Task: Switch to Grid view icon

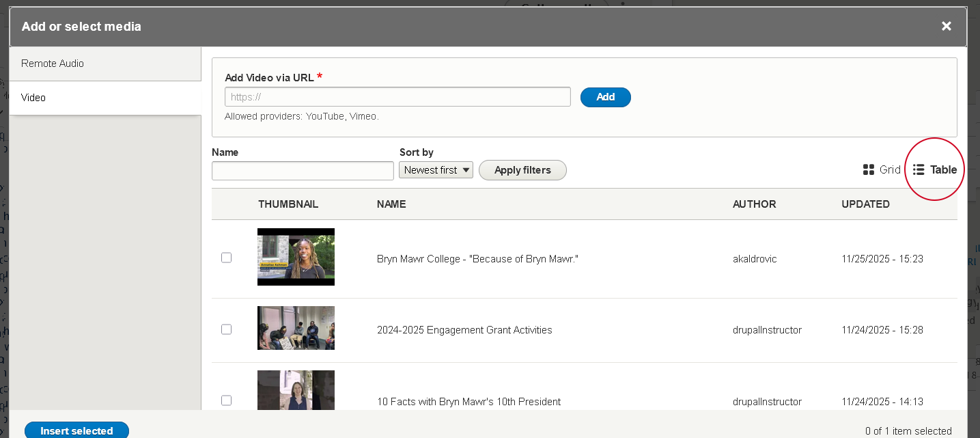Action: tap(869, 169)
